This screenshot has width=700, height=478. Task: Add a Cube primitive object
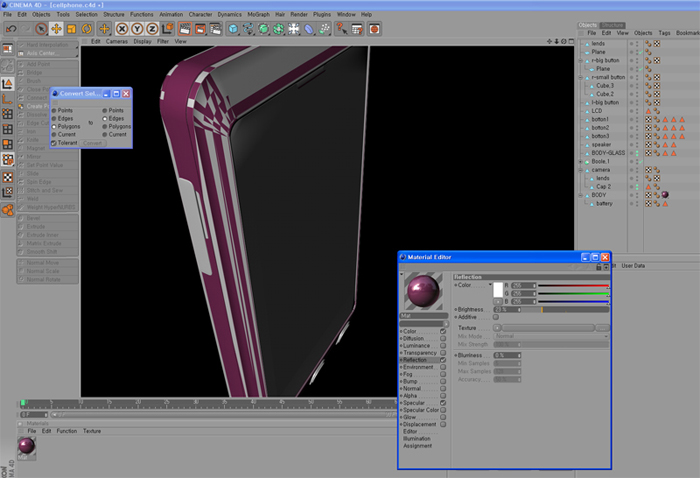coord(233,29)
